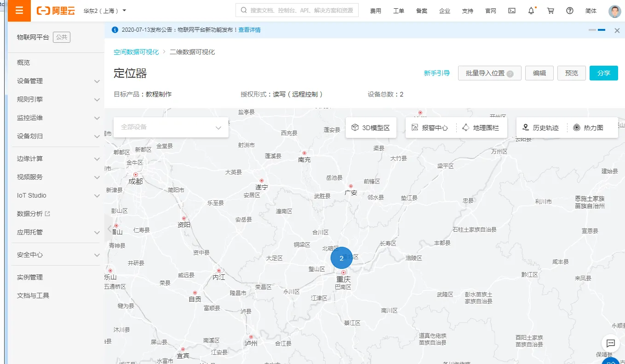
Task: Click the Alibaba Cloud logo
Action: pos(56,11)
